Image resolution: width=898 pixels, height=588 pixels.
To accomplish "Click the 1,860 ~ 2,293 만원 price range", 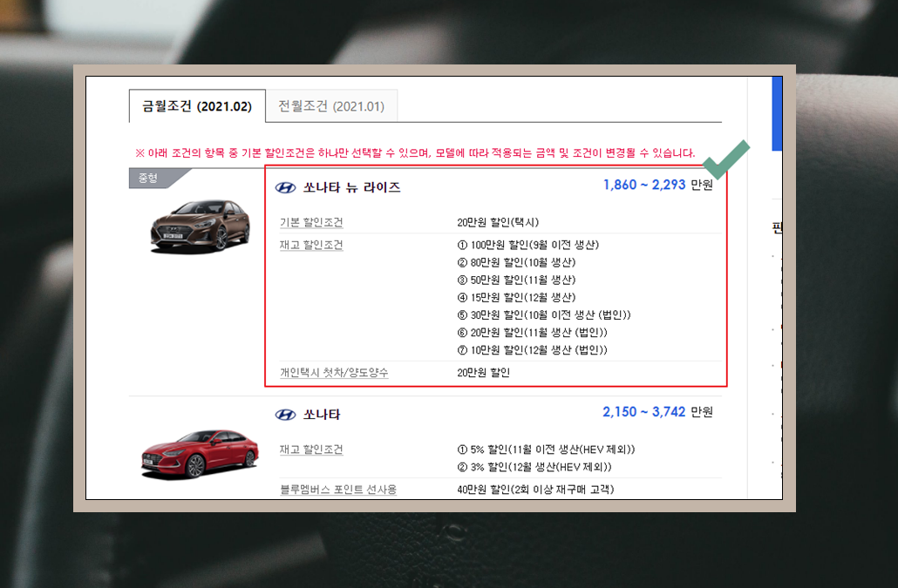I will (x=657, y=185).
